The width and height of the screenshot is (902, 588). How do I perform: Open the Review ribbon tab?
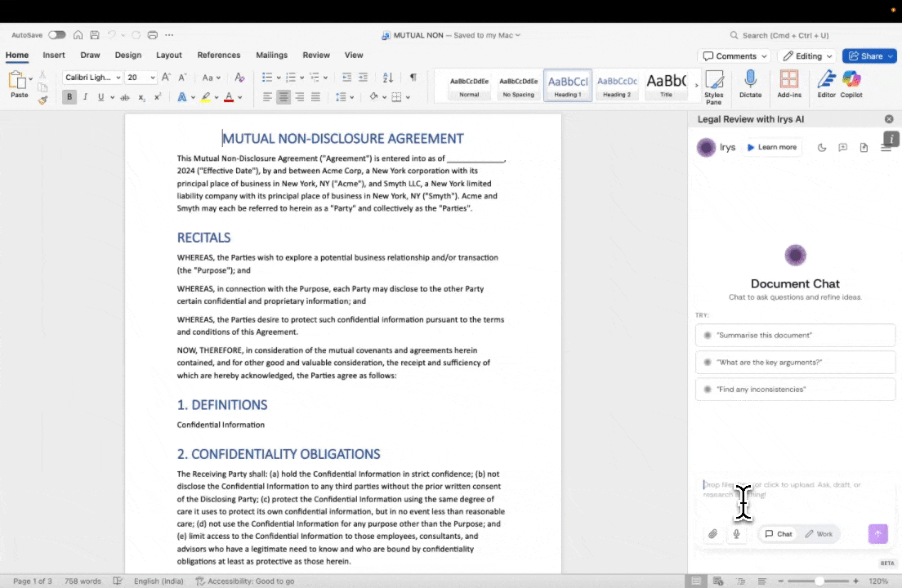point(316,56)
